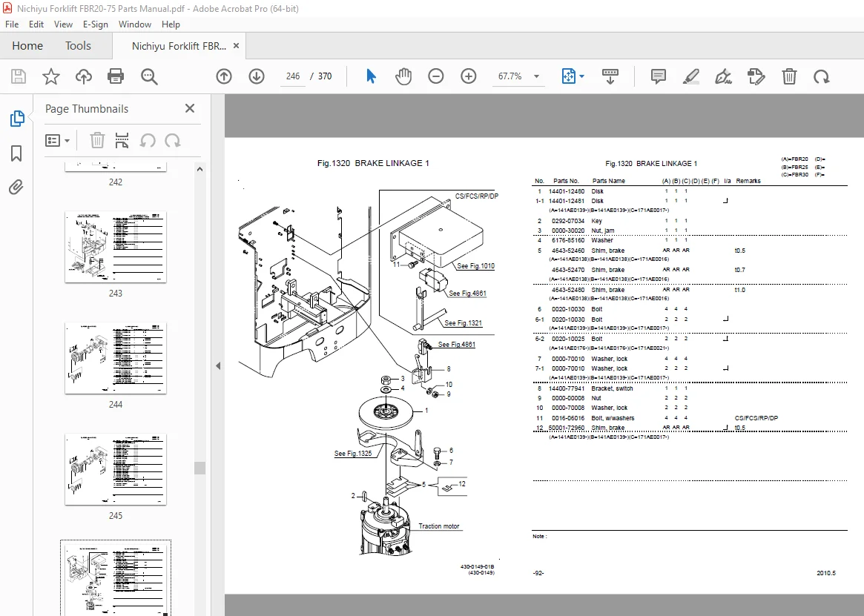Open the Find text magnifier tool
This screenshot has width=864, height=616.
[149, 76]
